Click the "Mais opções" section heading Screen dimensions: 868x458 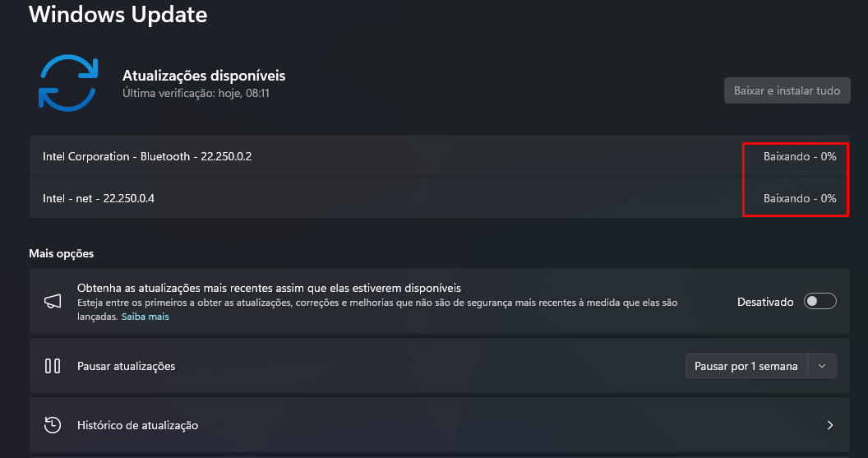(x=61, y=253)
